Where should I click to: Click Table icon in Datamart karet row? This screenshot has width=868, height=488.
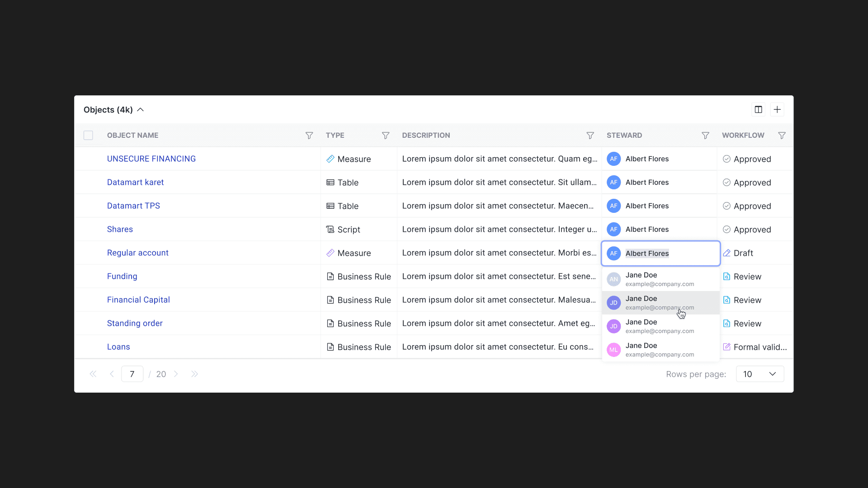tap(330, 183)
